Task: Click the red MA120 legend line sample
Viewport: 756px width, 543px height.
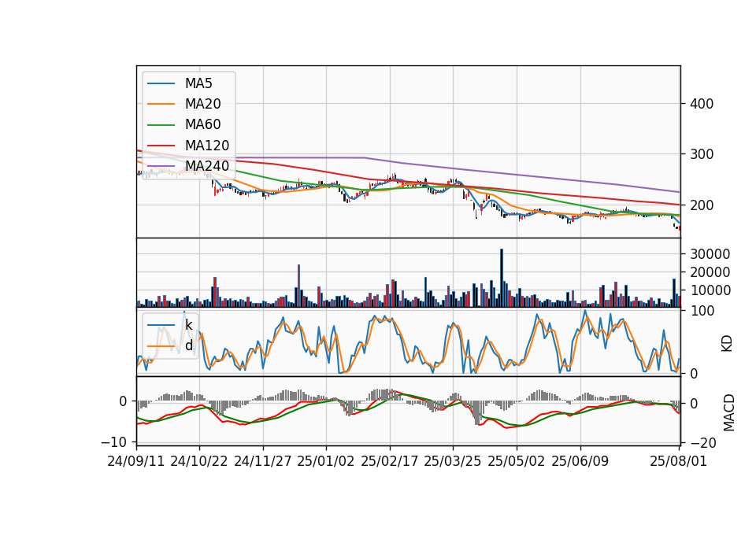Action: pos(161,146)
